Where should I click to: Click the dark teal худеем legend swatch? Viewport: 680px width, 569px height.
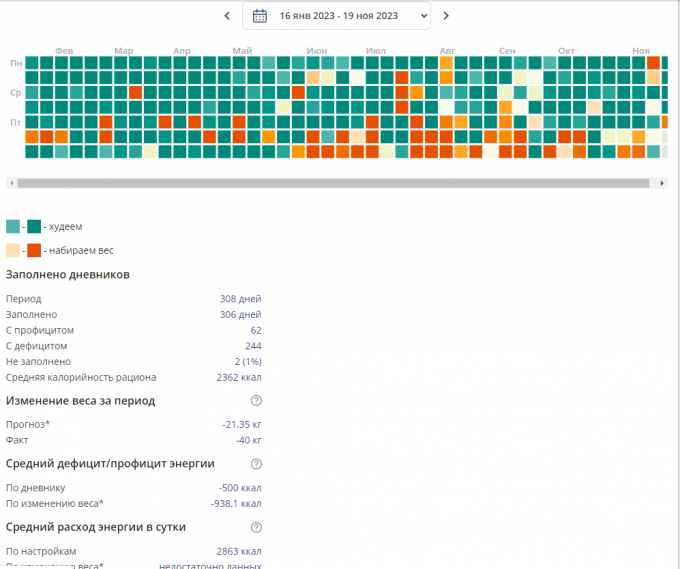pos(34,226)
